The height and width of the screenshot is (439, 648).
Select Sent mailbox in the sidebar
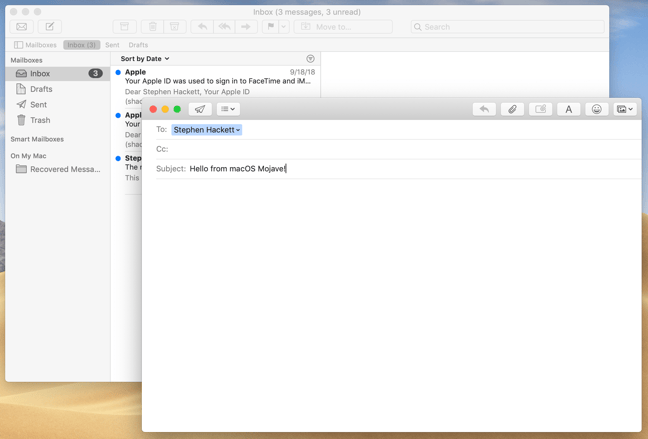[58, 105]
